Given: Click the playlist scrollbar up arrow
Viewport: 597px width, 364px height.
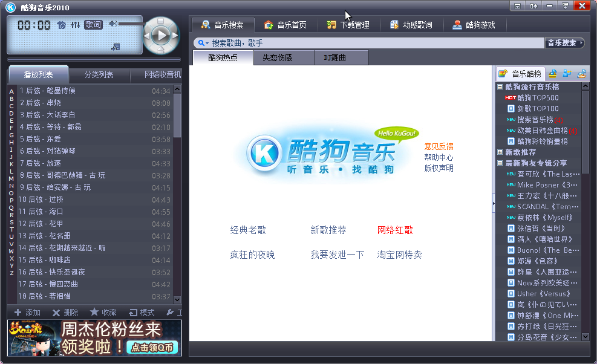Looking at the screenshot, I should [177, 89].
